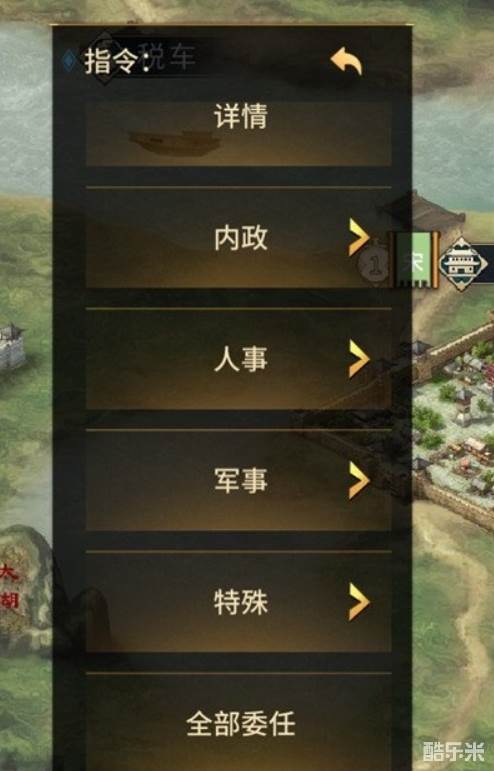494x771 pixels.
Task: Tap the city gate building icon
Action: click(461, 264)
